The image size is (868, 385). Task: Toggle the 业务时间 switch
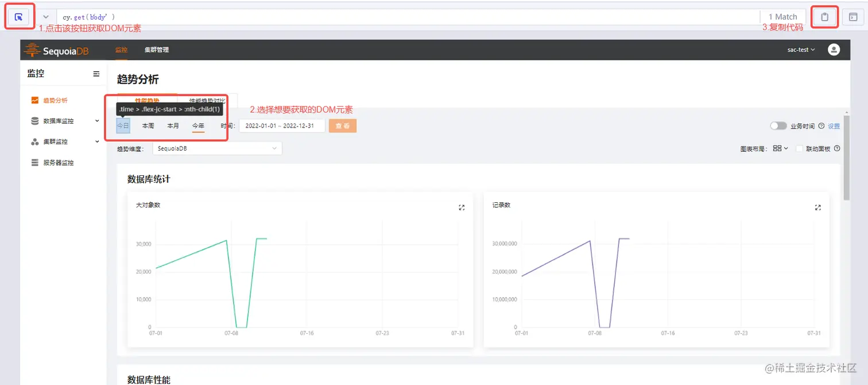(x=778, y=126)
